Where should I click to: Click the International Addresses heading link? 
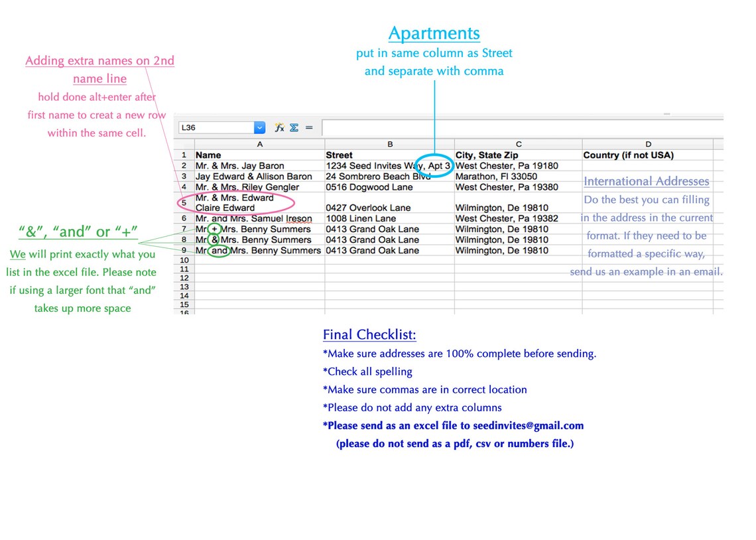tap(647, 181)
